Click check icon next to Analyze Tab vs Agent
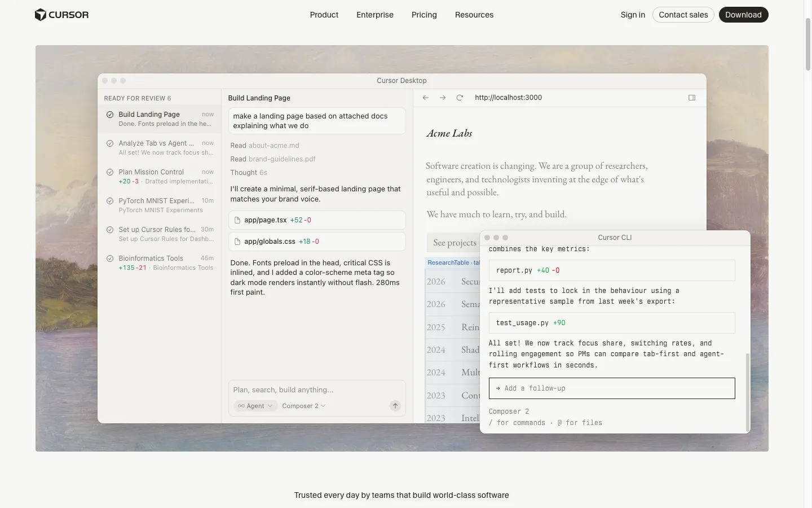The height and width of the screenshot is (508, 812). 110,143
